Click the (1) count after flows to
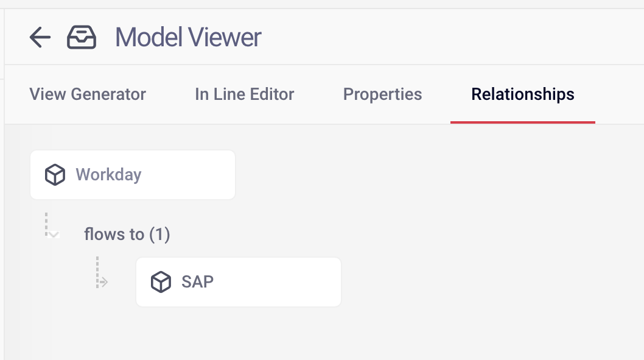Screen dimensions: 644x360 point(159,235)
